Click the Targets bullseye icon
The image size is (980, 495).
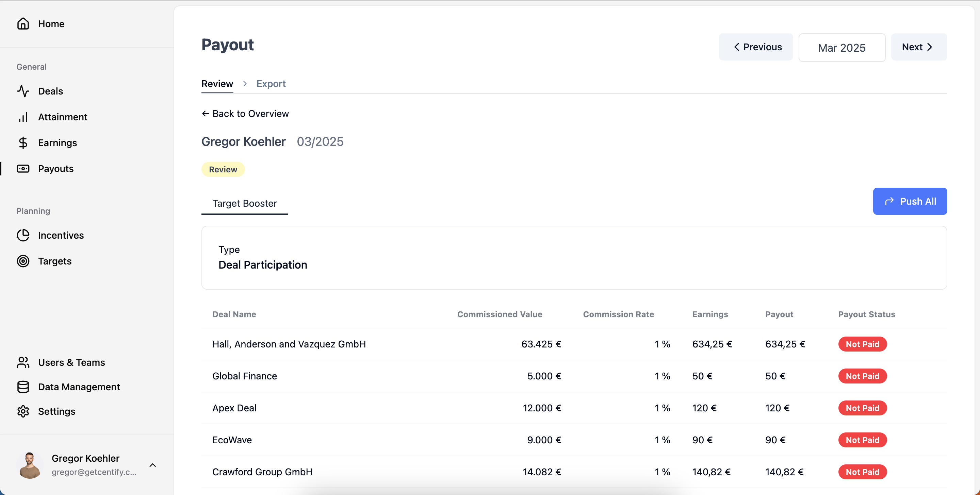[x=23, y=261]
